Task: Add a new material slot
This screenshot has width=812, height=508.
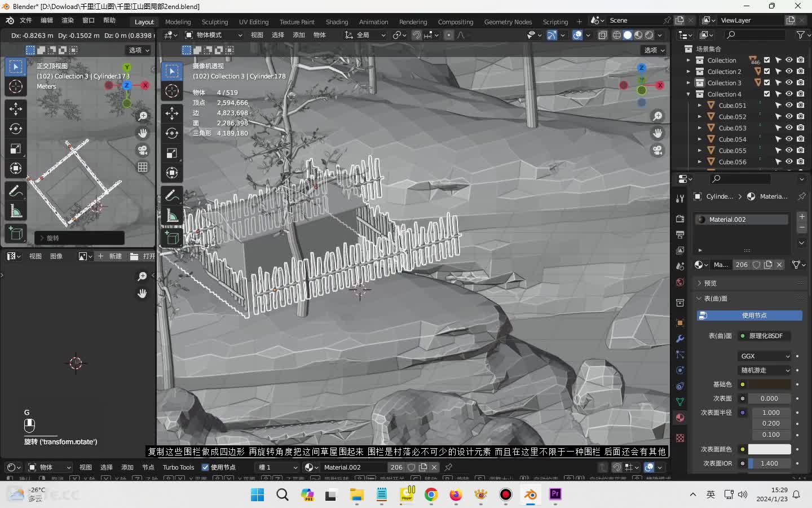Action: point(802,217)
